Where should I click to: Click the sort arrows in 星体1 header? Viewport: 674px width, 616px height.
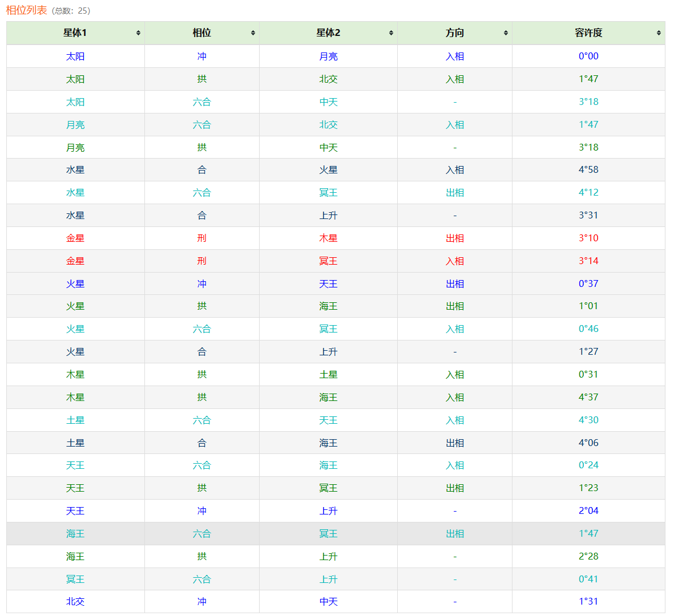pos(138,33)
